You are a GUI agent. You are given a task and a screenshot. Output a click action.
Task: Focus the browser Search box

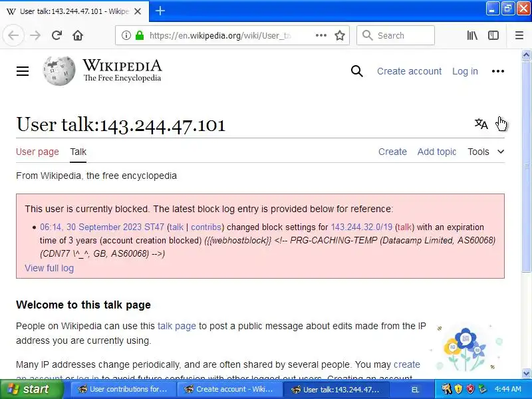point(396,35)
